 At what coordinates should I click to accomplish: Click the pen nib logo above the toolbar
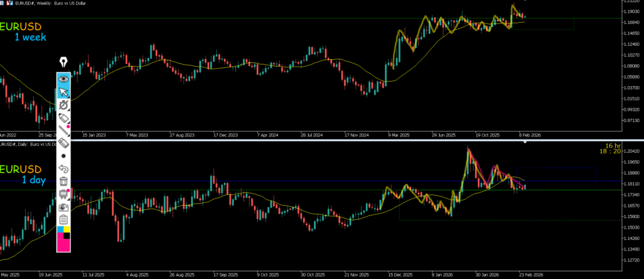pos(64,62)
